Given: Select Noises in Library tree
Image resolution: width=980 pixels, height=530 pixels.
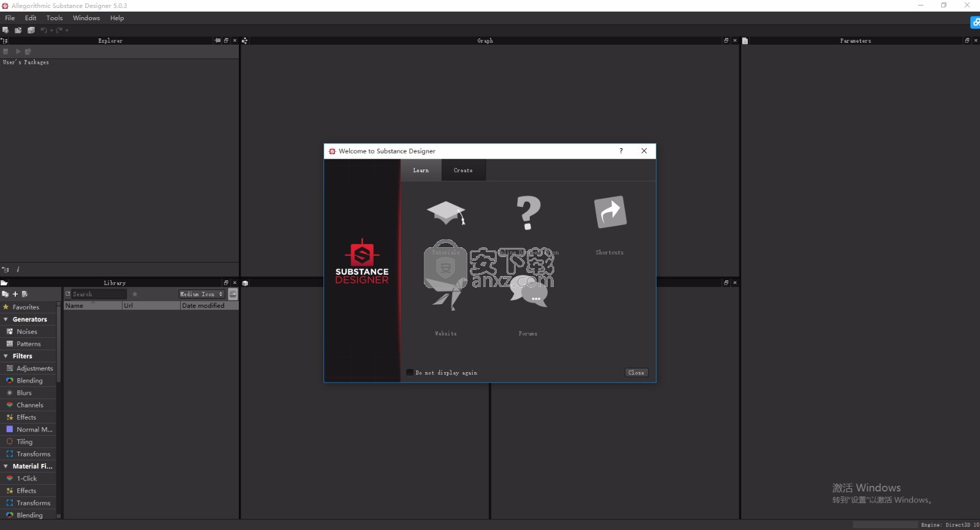Looking at the screenshot, I should [x=28, y=332].
